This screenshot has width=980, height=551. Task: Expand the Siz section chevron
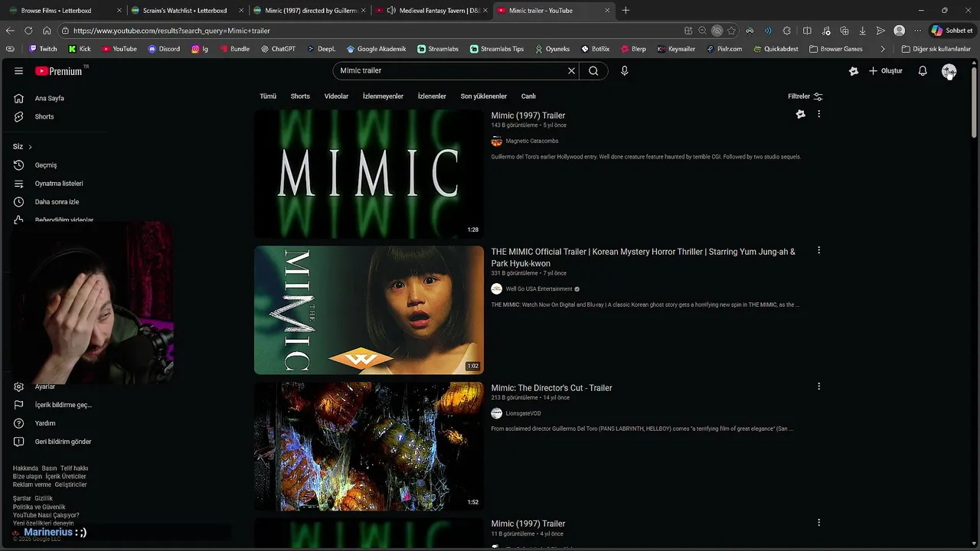point(30,147)
